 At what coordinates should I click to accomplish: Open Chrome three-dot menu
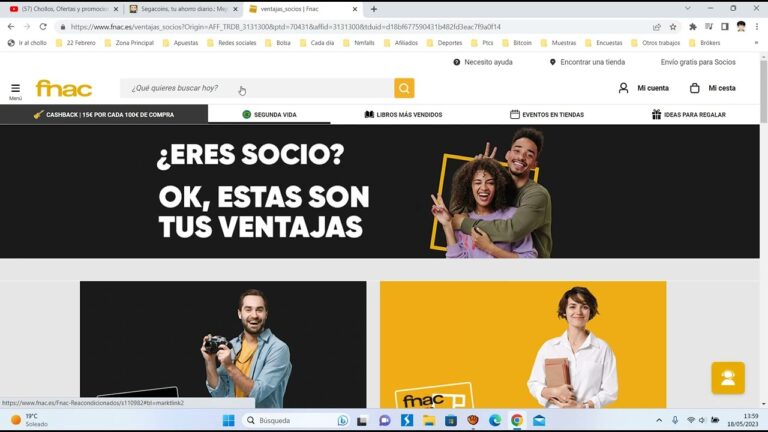coord(757,27)
